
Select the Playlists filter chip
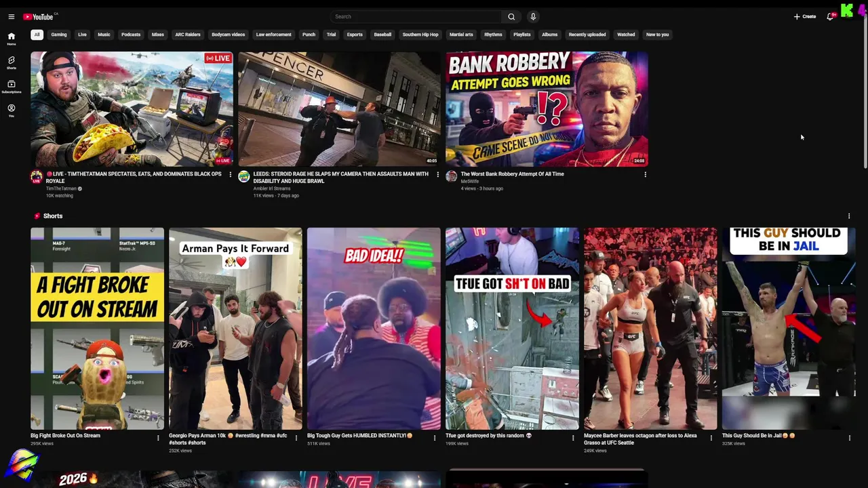[522, 35]
